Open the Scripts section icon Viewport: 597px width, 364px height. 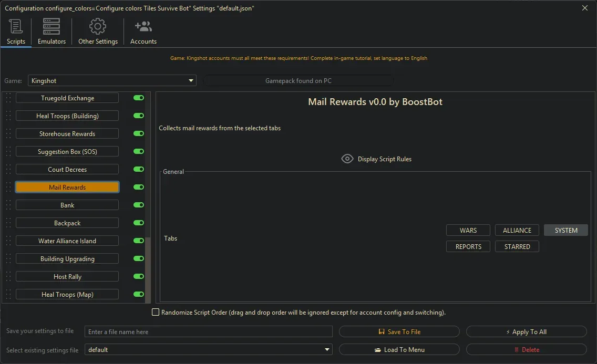(16, 26)
